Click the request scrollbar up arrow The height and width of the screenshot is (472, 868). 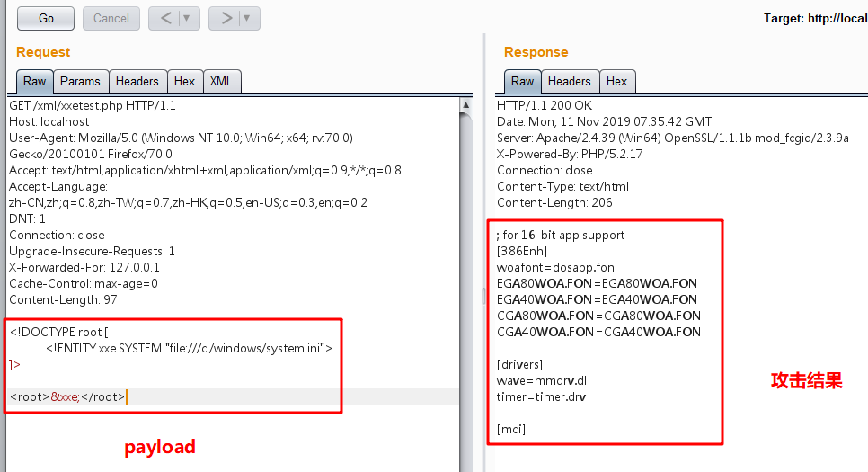466,104
